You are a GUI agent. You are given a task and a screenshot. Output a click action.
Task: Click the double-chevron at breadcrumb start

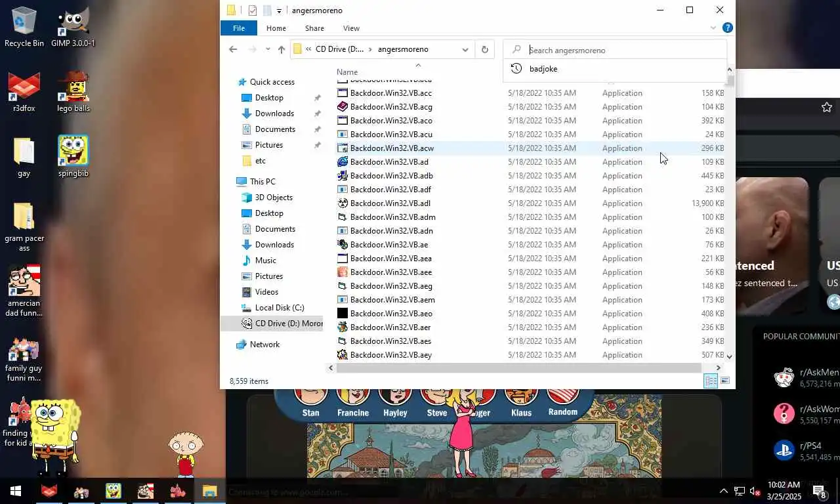[308, 49]
